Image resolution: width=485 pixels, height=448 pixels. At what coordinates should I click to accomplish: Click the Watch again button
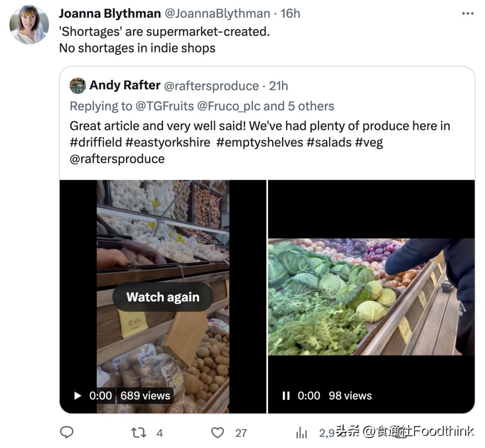coord(163,297)
